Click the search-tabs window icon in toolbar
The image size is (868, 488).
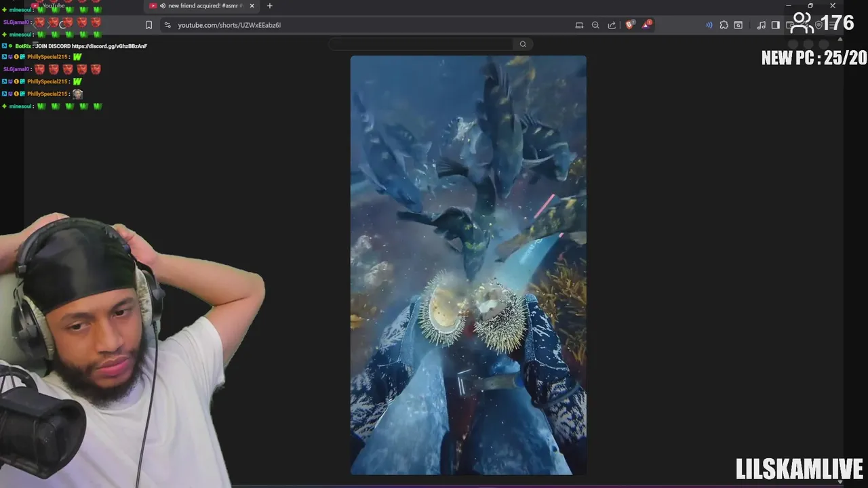point(738,25)
